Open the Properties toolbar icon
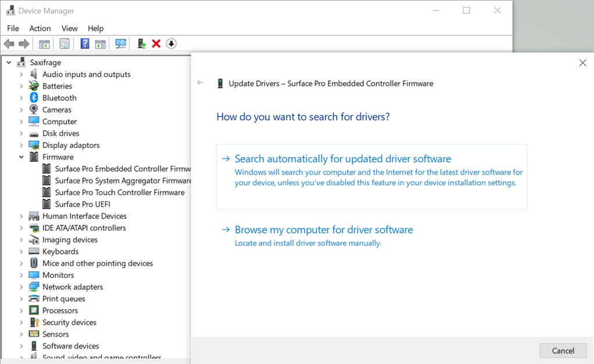594x364 pixels. click(x=64, y=44)
